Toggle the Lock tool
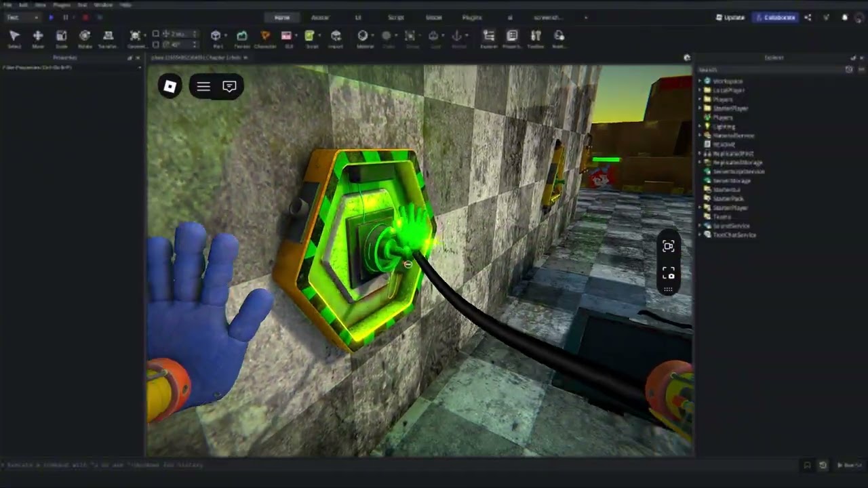The width and height of the screenshot is (868, 488). click(434, 39)
